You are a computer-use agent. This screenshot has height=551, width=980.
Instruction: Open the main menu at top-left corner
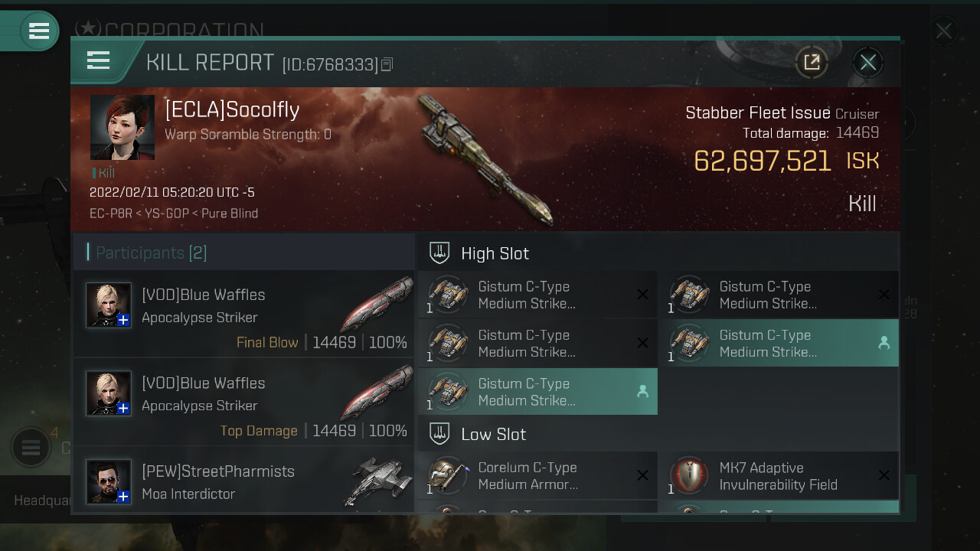[38, 31]
